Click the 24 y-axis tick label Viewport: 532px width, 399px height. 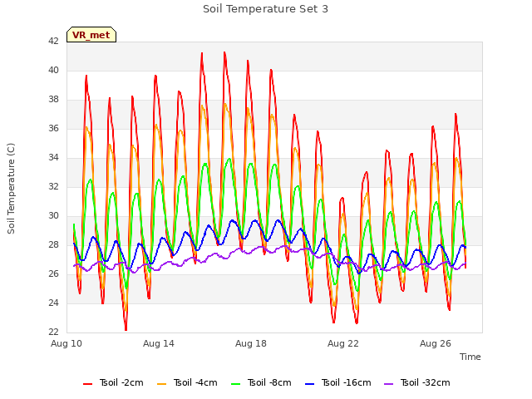click(x=53, y=303)
